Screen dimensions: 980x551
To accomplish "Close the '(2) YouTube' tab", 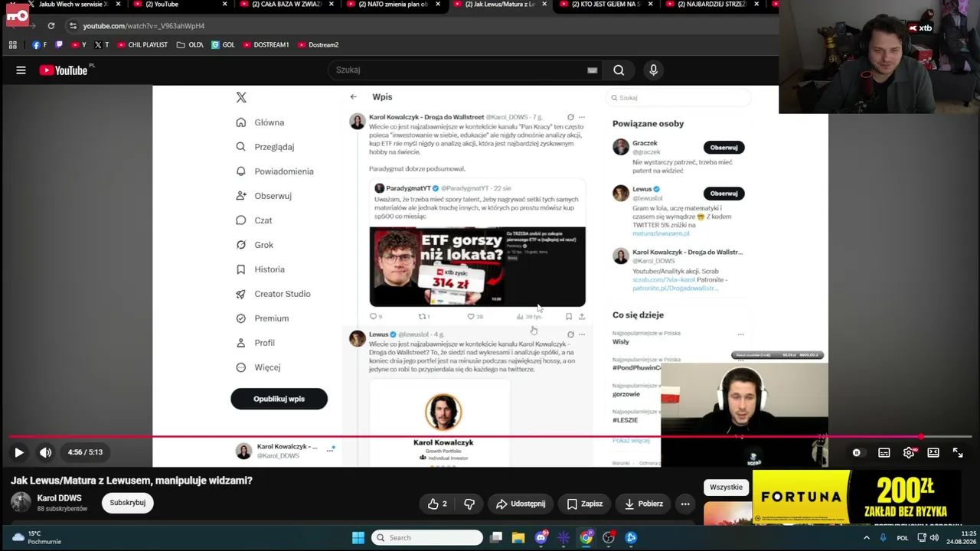I will 224,5.
